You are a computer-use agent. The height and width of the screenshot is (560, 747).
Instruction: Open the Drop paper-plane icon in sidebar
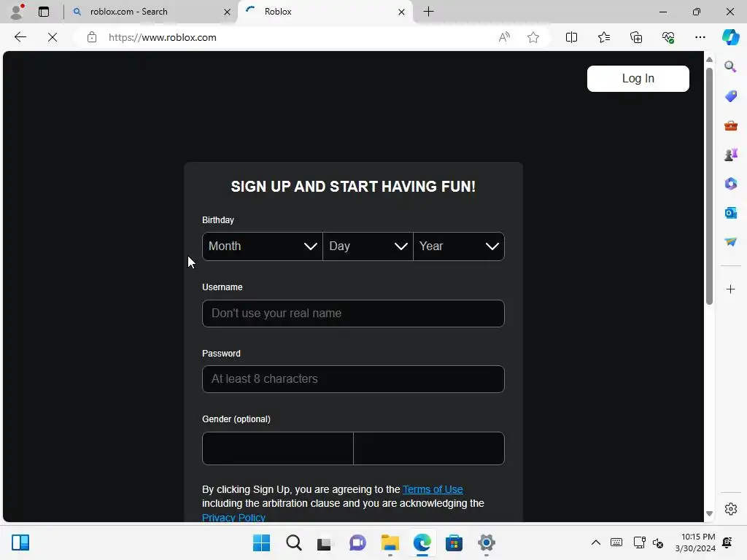click(730, 242)
